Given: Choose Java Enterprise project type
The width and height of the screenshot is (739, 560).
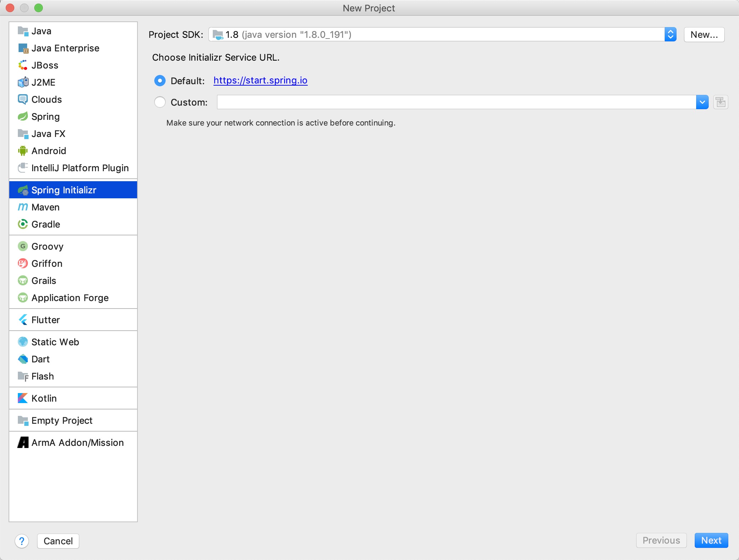Looking at the screenshot, I should point(73,48).
